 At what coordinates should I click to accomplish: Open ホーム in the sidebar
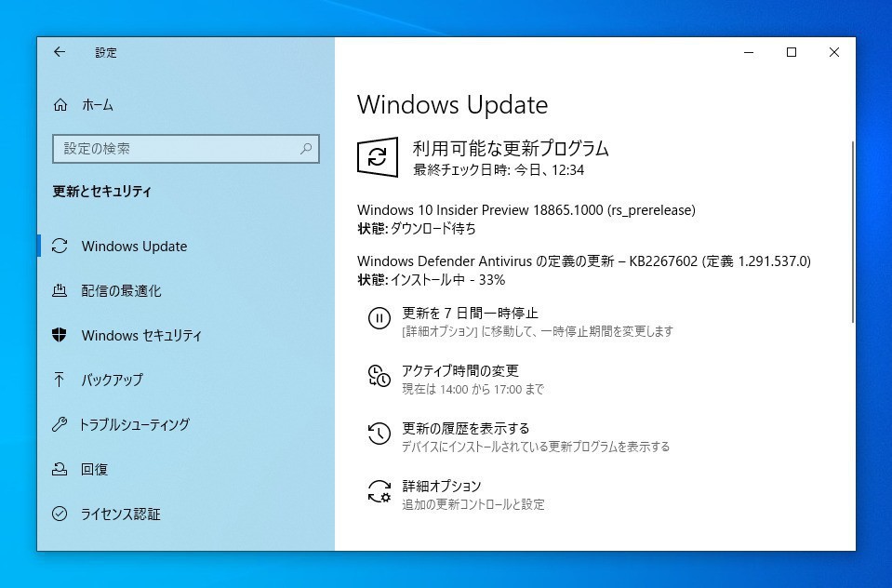pyautogui.click(x=98, y=105)
